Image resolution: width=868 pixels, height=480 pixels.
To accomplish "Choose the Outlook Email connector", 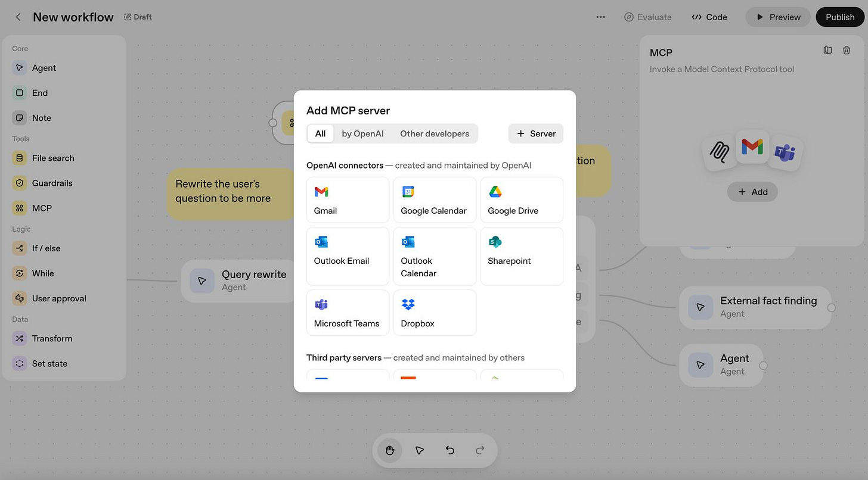I will [348, 256].
